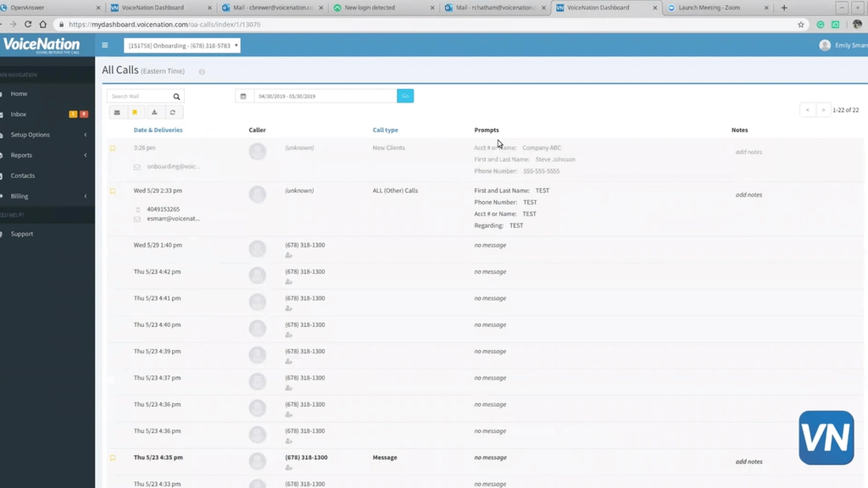Image resolution: width=868 pixels, height=488 pixels.
Task: Click the 4049153265 phone delivery entry
Action: coord(164,209)
